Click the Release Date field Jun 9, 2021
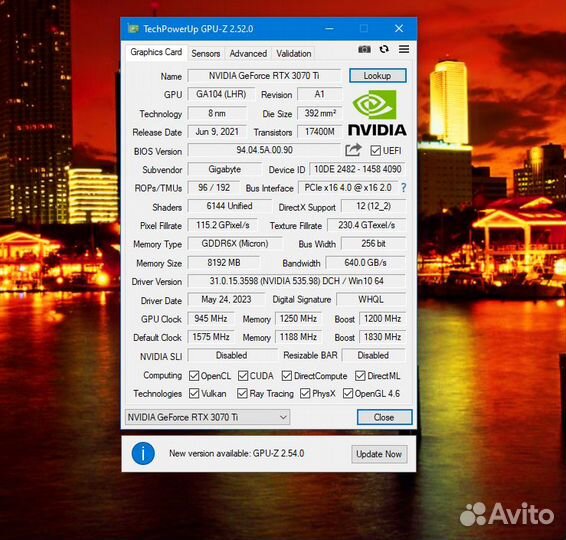The image size is (566, 540). (217, 132)
